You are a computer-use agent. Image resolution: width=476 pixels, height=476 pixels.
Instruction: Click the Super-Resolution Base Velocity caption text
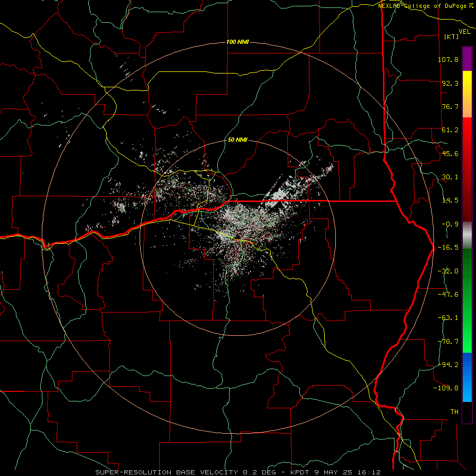click(238, 472)
